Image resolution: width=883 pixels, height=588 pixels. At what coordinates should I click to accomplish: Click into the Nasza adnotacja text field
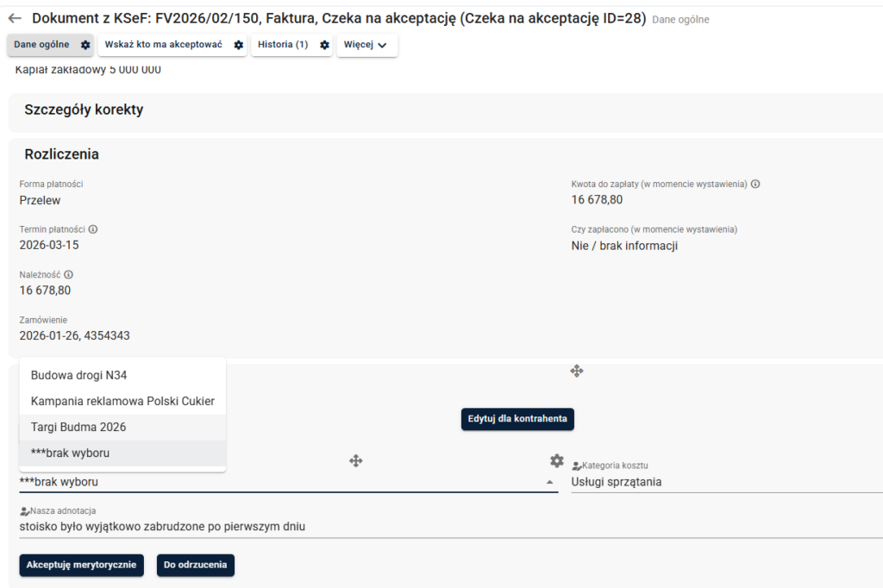(x=345, y=526)
